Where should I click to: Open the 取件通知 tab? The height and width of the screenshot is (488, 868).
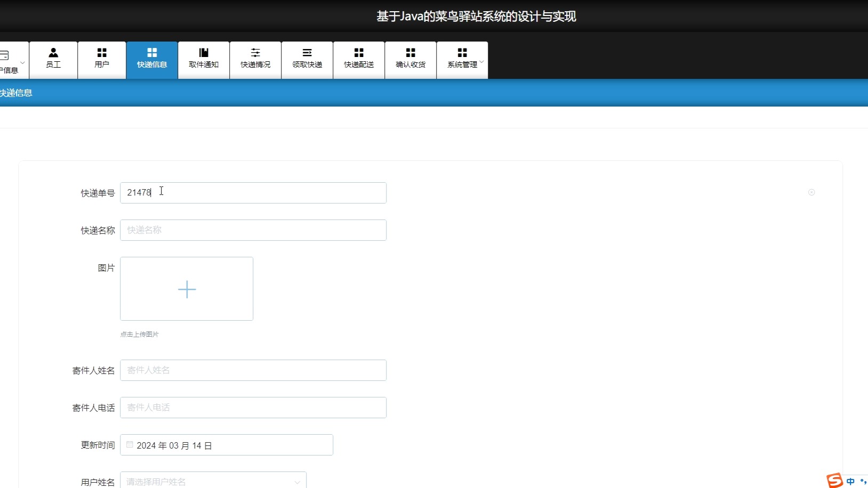pyautogui.click(x=204, y=60)
